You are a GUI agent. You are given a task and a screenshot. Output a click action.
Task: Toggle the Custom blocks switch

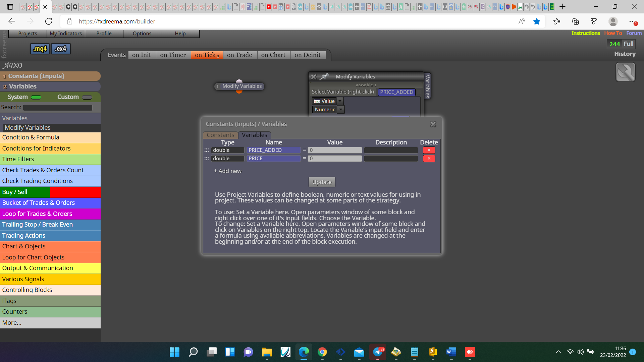point(87,97)
